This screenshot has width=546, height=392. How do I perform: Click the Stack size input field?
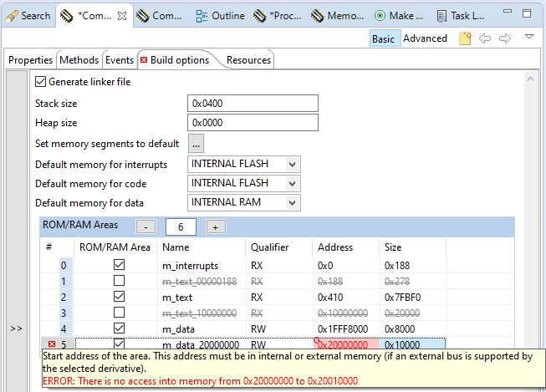(253, 104)
